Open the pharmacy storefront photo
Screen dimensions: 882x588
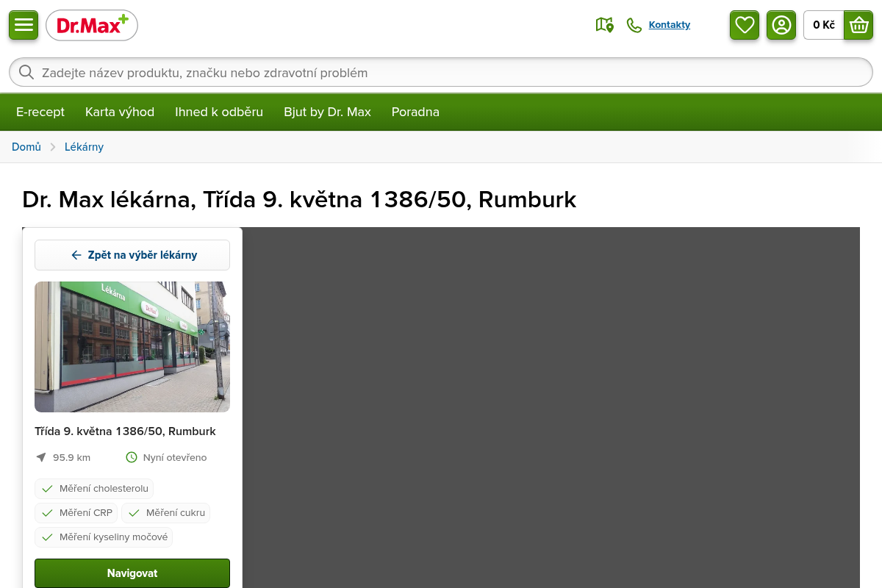coord(132,347)
